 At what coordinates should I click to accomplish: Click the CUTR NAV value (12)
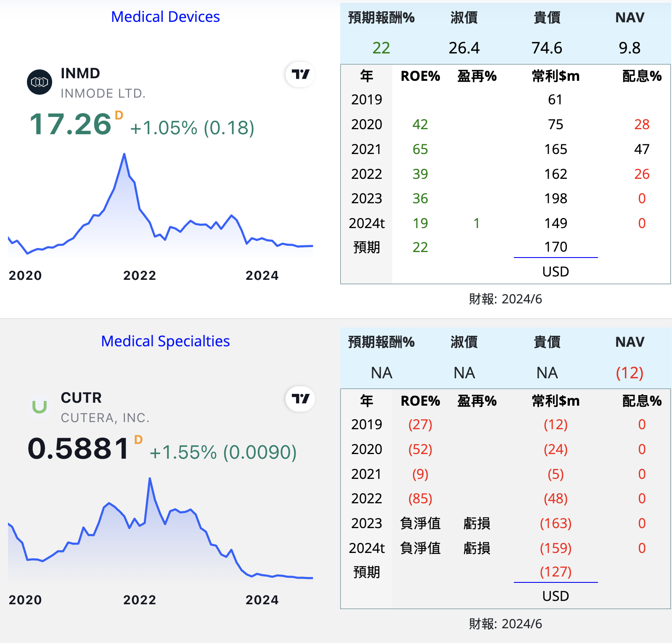point(630,373)
